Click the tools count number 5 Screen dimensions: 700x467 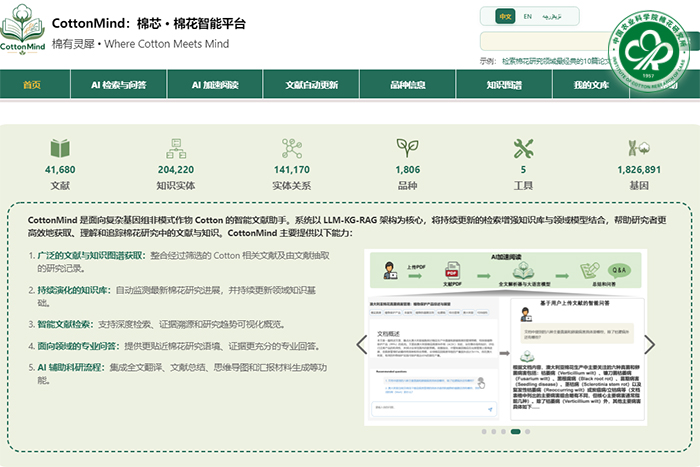(x=523, y=170)
